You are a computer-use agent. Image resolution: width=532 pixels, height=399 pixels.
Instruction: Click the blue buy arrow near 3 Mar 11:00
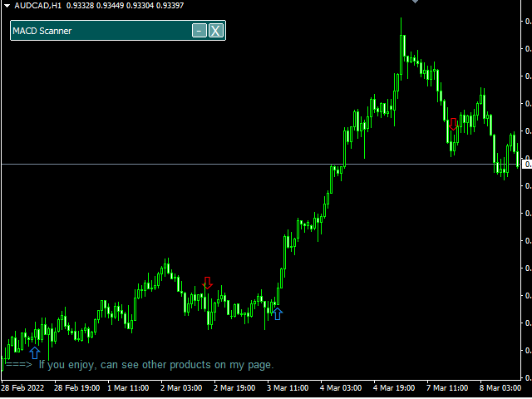click(278, 314)
